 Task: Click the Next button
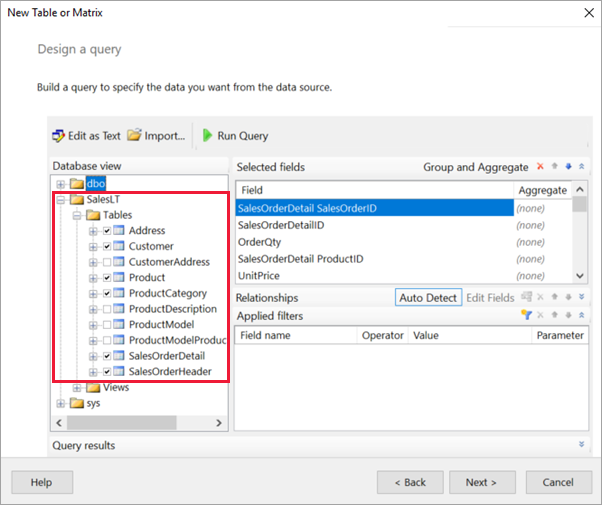click(x=481, y=482)
